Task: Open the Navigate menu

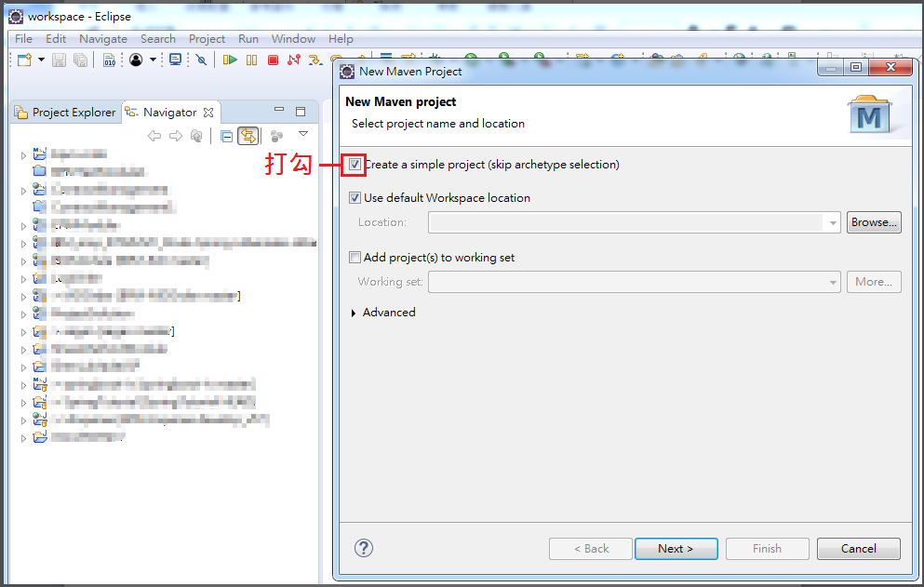Action: [103, 39]
